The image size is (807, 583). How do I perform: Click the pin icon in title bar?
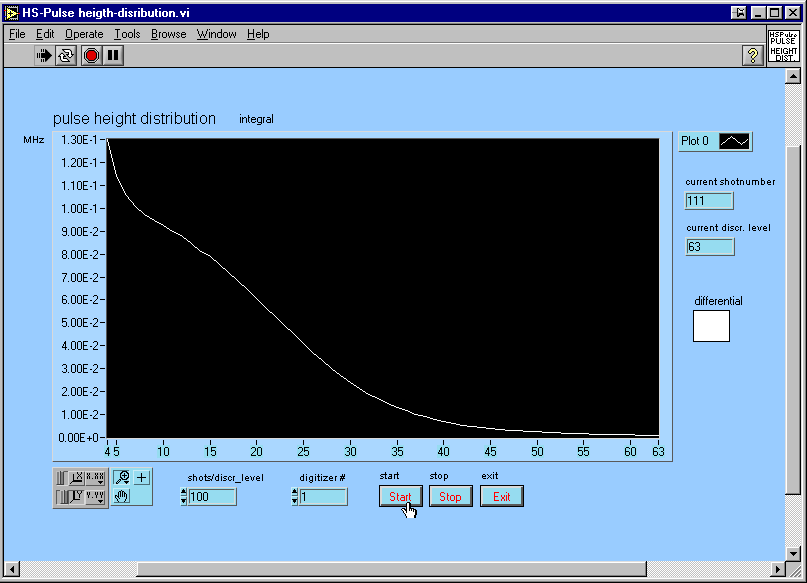point(739,13)
